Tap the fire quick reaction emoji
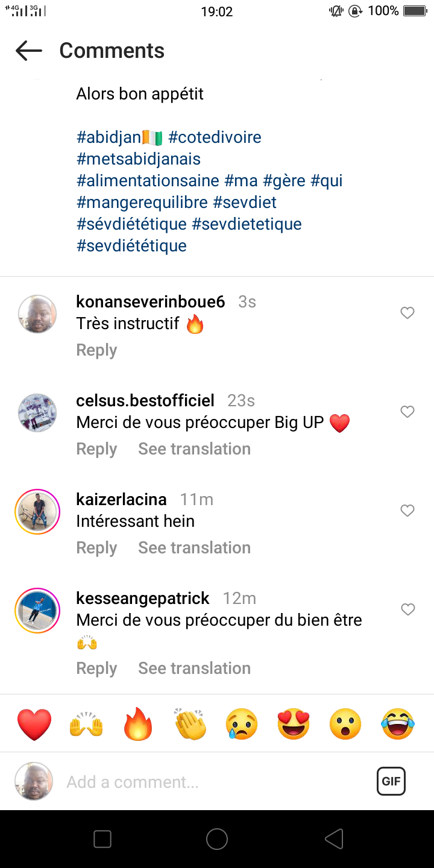Viewport: 434px width, 868px height. pos(138,724)
